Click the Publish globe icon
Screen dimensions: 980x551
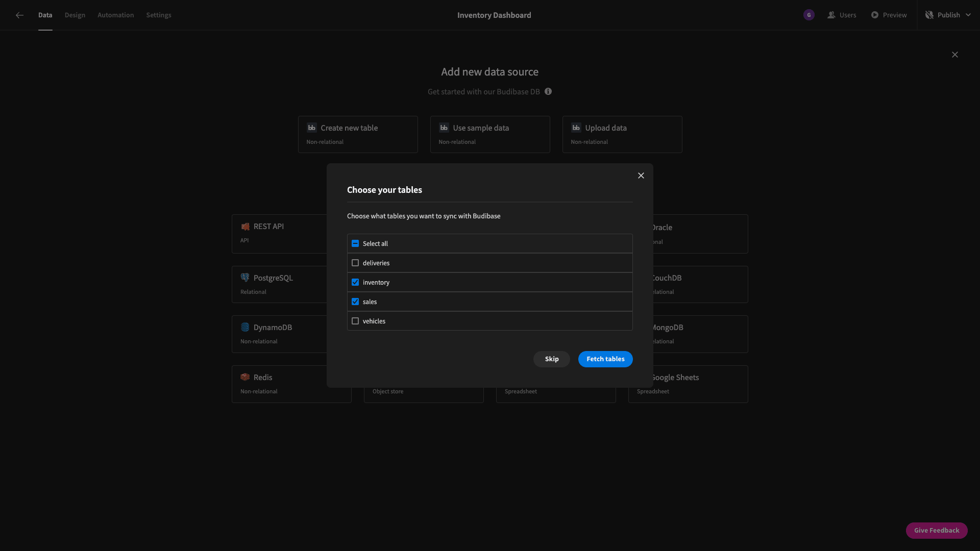click(929, 15)
